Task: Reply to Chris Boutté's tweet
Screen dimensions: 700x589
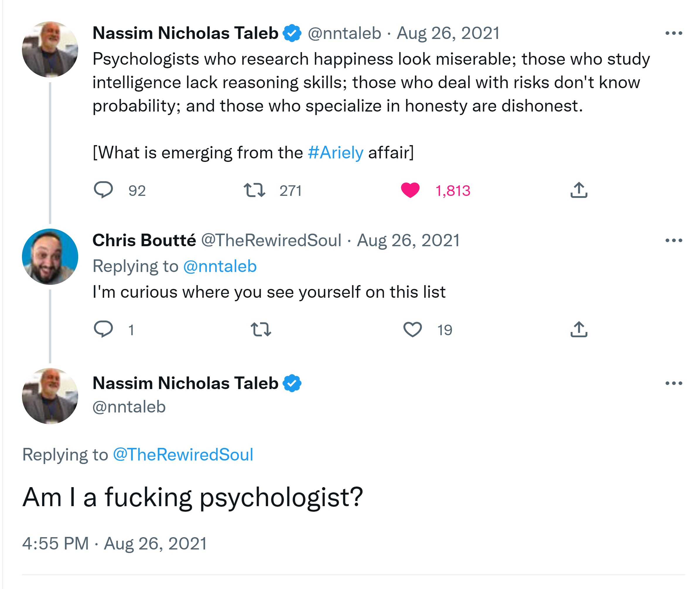Action: 103,329
